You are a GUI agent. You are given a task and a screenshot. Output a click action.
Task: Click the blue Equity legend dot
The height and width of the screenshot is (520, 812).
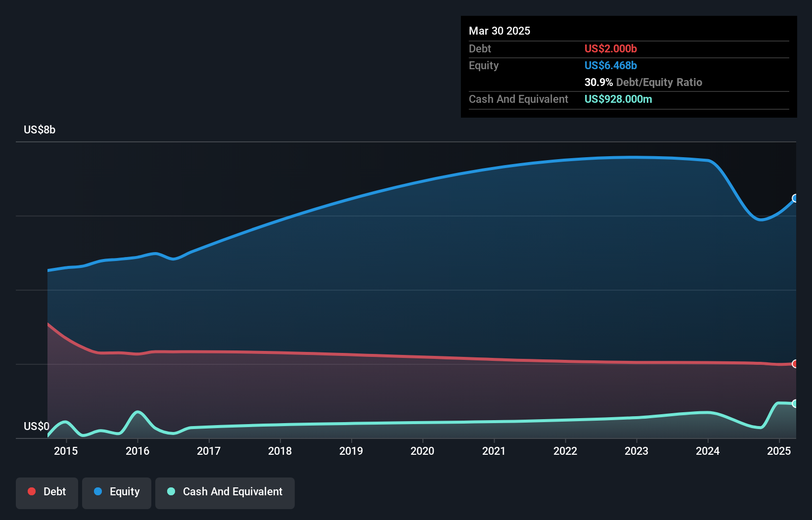[x=98, y=491]
